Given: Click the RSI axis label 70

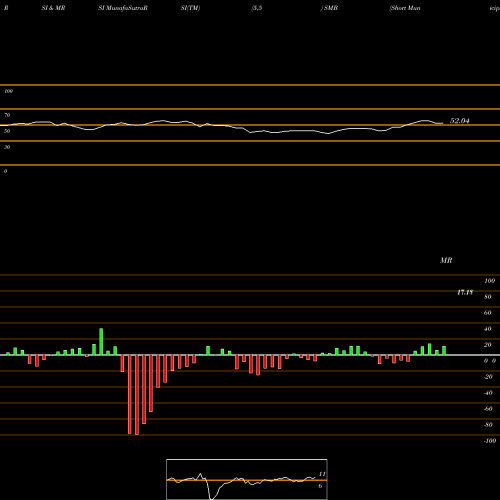Looking at the screenshot, I should [7, 115].
